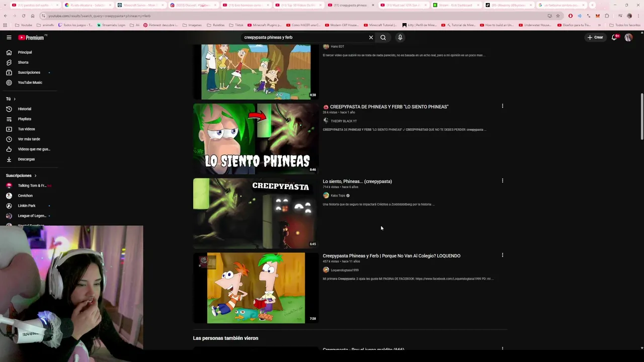Open the Loquendogtasa1999 channel
Viewport: 644px width, 362px height.
(x=344, y=270)
